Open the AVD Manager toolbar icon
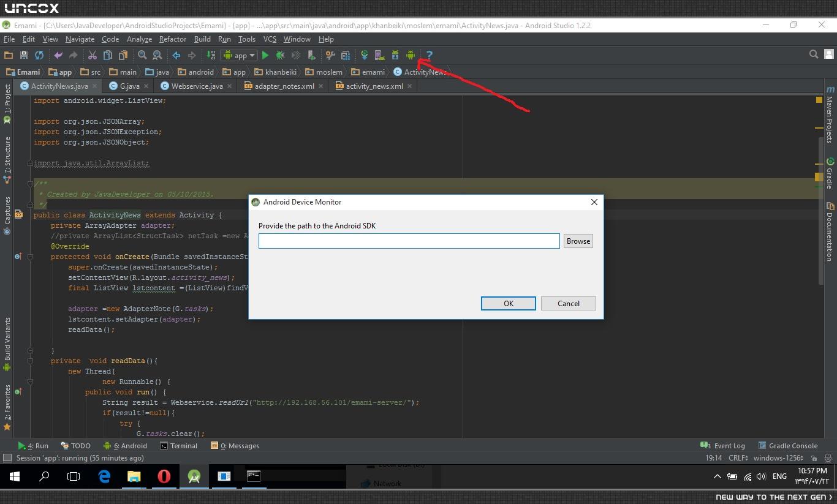Viewport: 837px width, 504px height. pyautogui.click(x=379, y=55)
